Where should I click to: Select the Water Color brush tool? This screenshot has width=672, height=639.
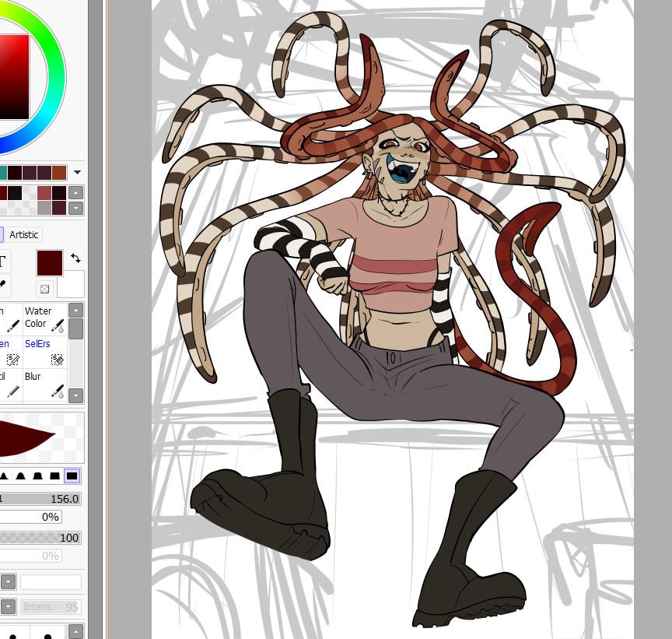pyautogui.click(x=44, y=319)
